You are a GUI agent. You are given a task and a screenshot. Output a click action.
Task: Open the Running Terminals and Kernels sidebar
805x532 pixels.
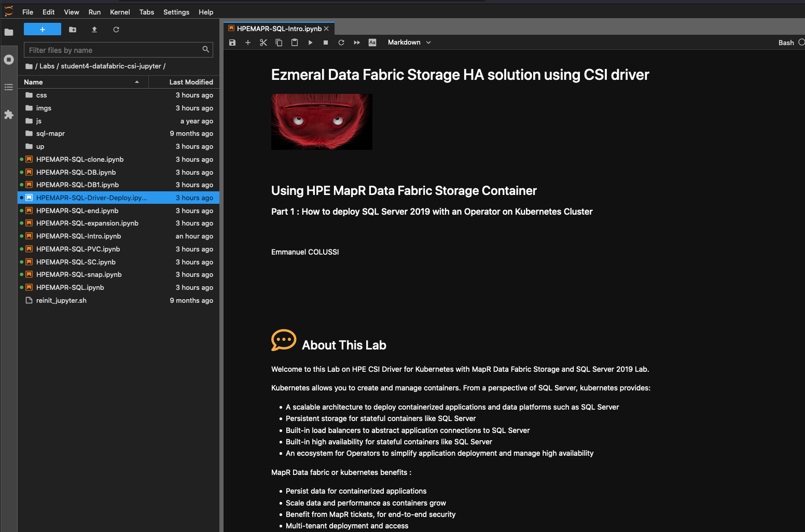pos(9,60)
